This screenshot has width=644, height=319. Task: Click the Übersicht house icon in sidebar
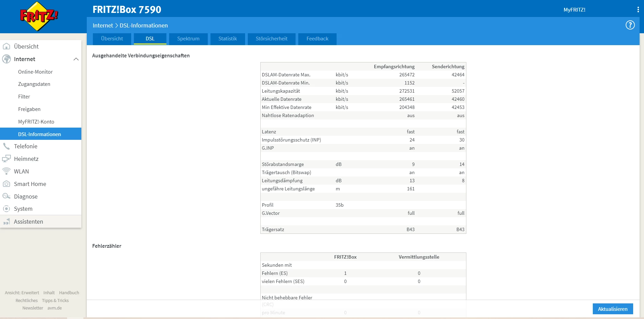(6, 46)
